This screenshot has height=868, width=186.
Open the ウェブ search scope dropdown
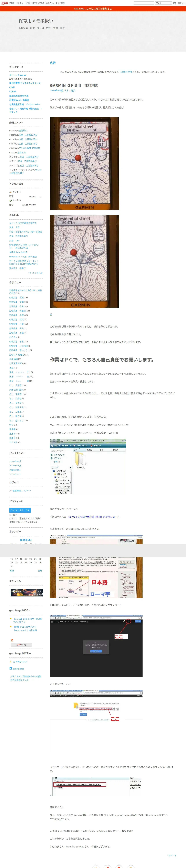(164, 3)
